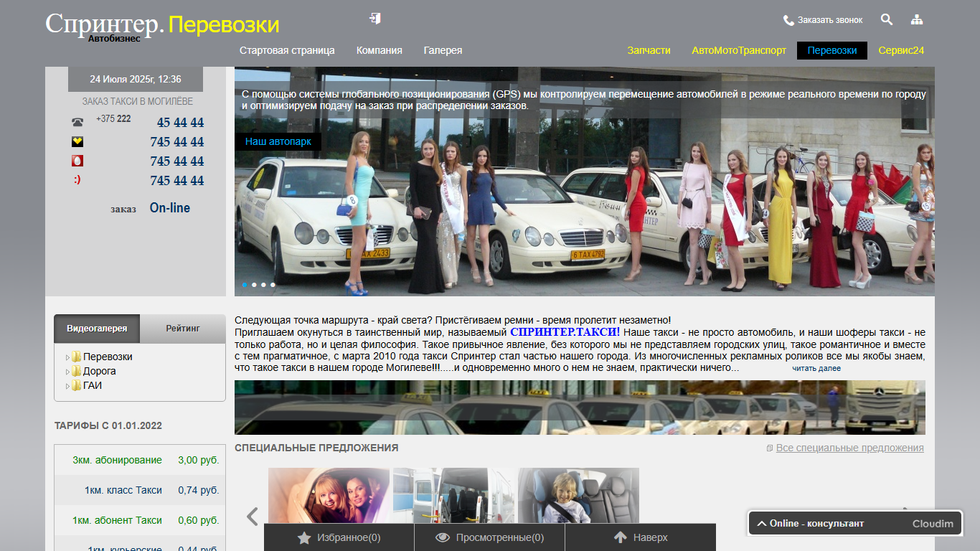Open the site search magnifier icon

coord(887,19)
